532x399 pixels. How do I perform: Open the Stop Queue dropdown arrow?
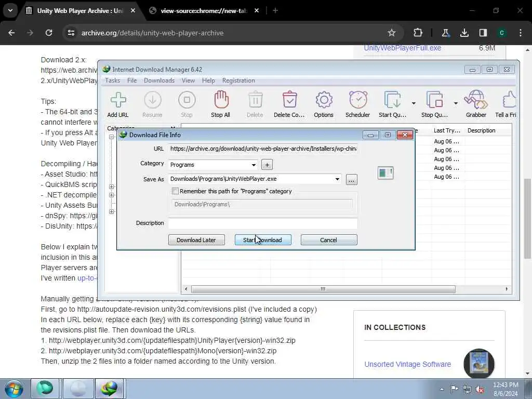tap(456, 103)
